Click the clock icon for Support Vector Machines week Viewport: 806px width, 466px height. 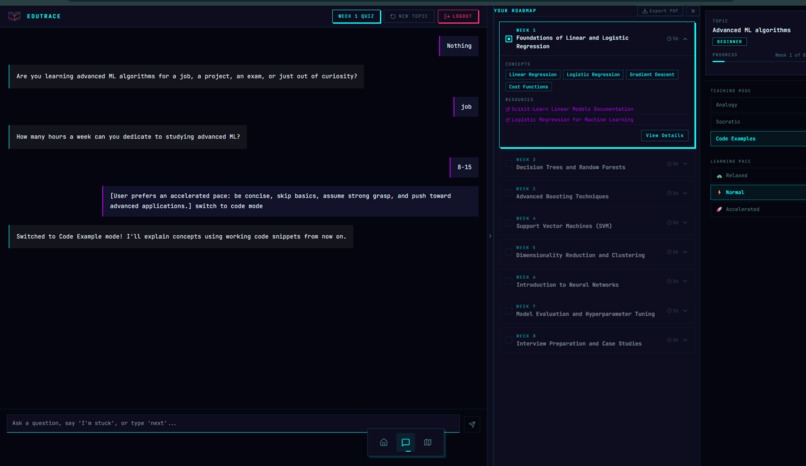pyautogui.click(x=669, y=222)
